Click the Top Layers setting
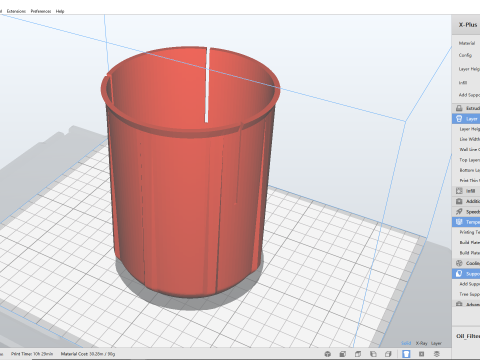 [470, 160]
